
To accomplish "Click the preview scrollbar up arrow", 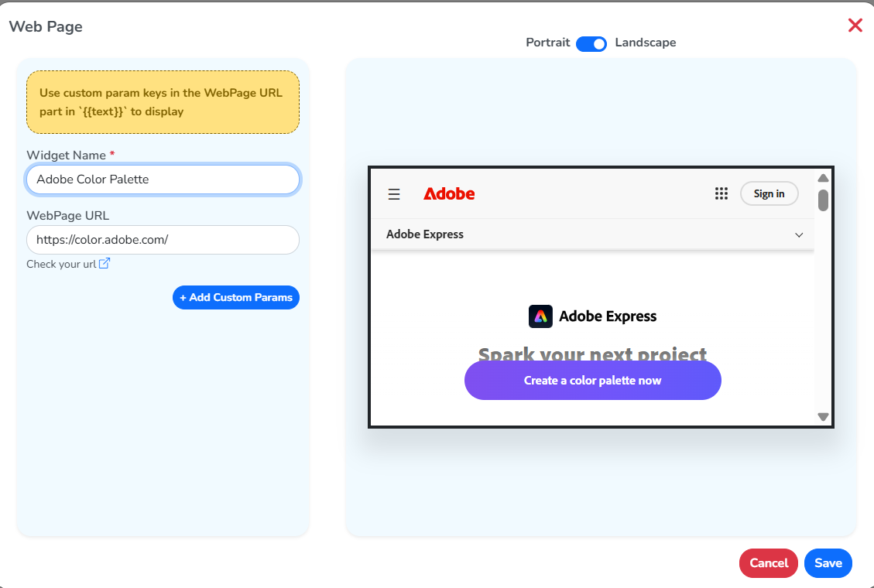I will coord(823,178).
